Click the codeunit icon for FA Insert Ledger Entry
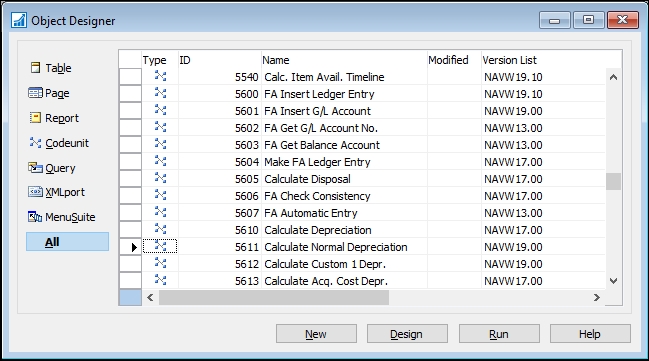This screenshot has width=649, height=361. pyautogui.click(x=160, y=93)
